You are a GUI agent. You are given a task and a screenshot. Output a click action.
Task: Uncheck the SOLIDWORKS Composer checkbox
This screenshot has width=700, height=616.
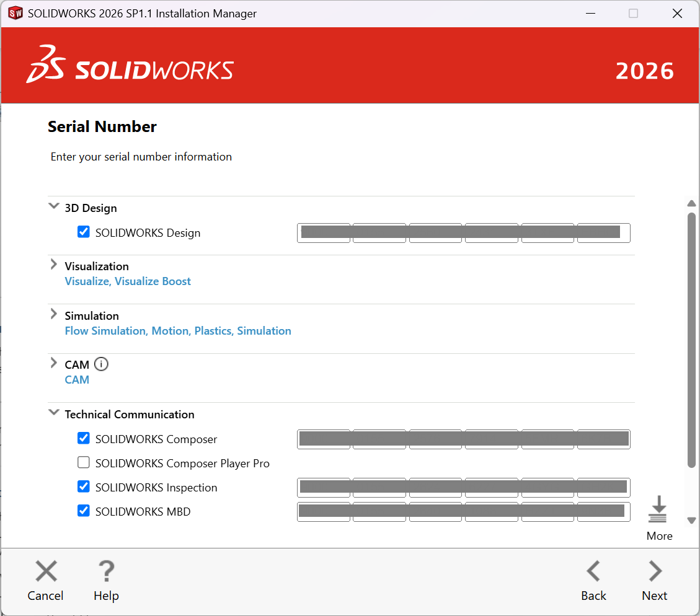tap(84, 439)
